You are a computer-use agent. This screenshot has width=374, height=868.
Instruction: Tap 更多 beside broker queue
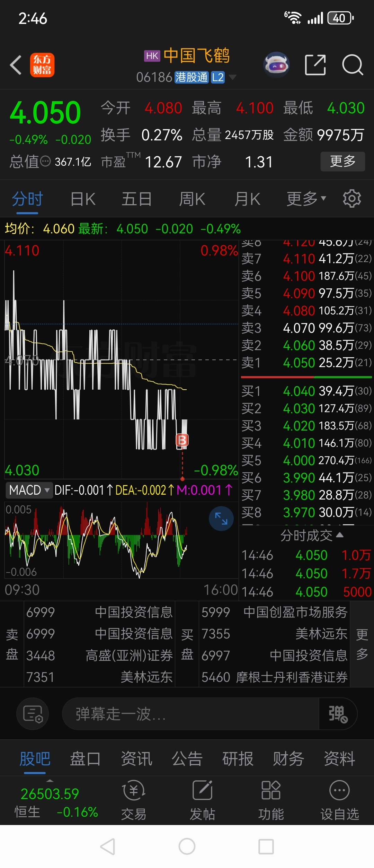click(362, 644)
